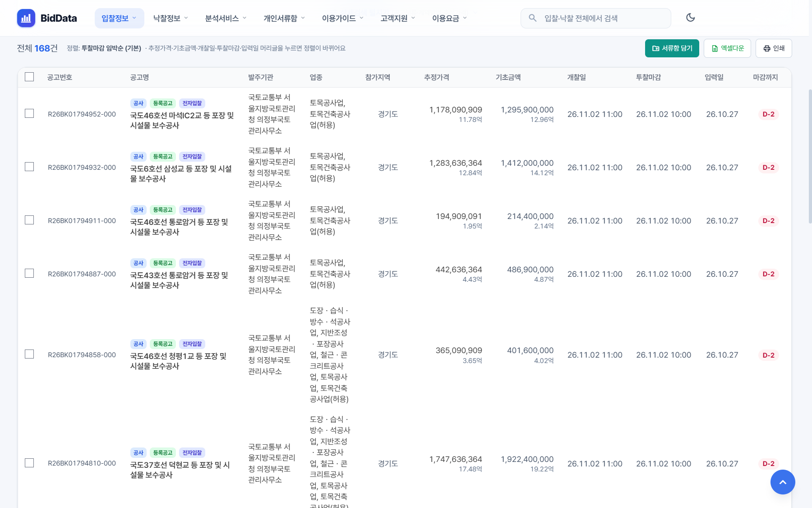Viewport: 812px width, 508px height.
Task: Expand the 분석서비스 menu
Action: click(226, 18)
